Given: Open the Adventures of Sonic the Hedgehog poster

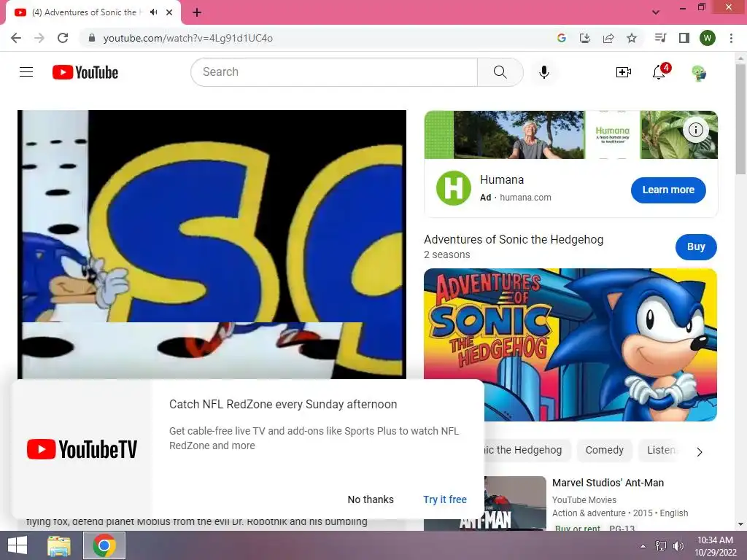Looking at the screenshot, I should point(570,344).
